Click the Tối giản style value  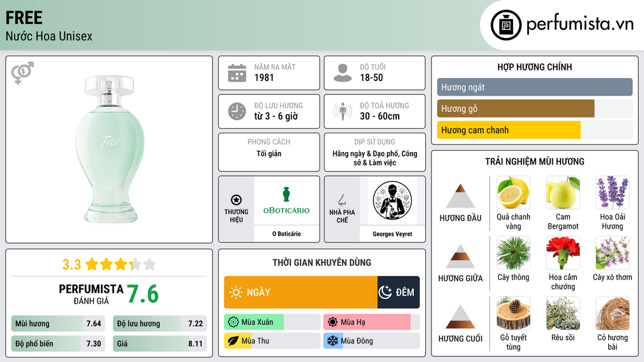[x=269, y=153]
